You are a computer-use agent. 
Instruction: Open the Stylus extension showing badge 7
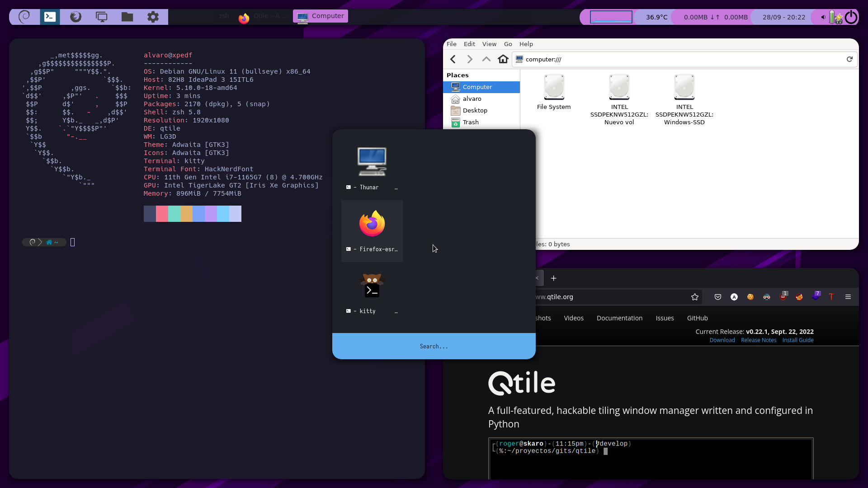click(x=816, y=296)
